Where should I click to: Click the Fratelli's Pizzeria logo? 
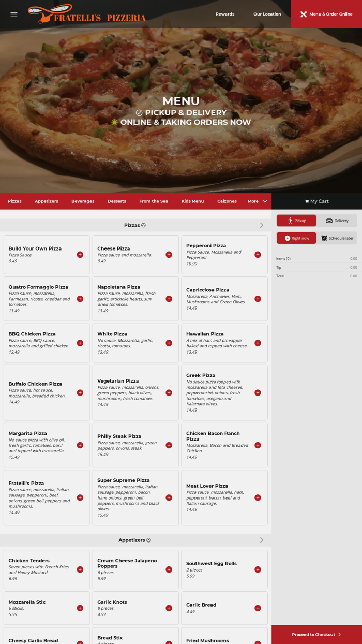coord(87,14)
